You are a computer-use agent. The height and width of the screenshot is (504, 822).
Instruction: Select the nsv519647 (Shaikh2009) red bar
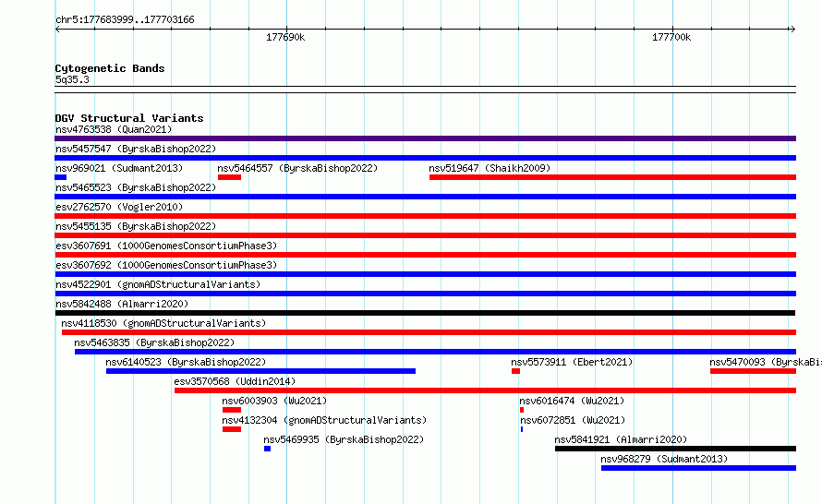[x=612, y=177]
